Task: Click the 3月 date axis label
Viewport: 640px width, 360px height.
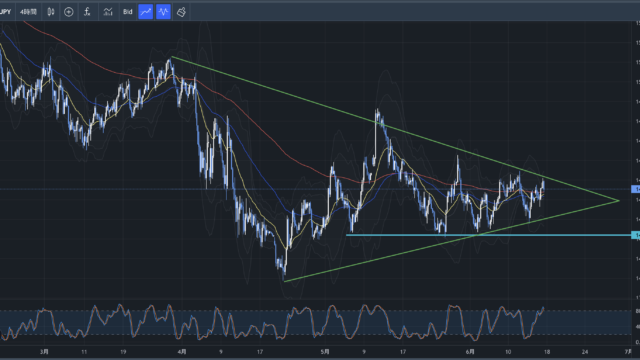Action: (44, 351)
